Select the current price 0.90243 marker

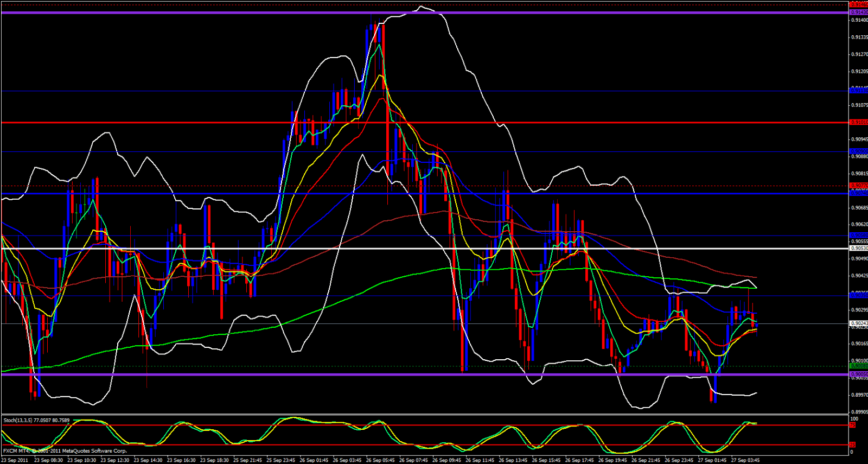[x=858, y=323]
